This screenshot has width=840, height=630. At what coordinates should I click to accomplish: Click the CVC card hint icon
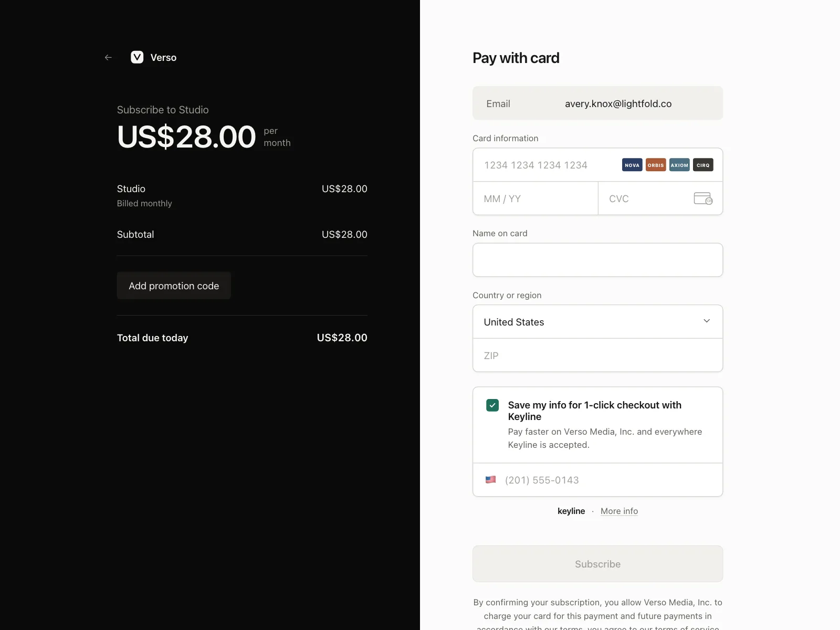(x=703, y=198)
